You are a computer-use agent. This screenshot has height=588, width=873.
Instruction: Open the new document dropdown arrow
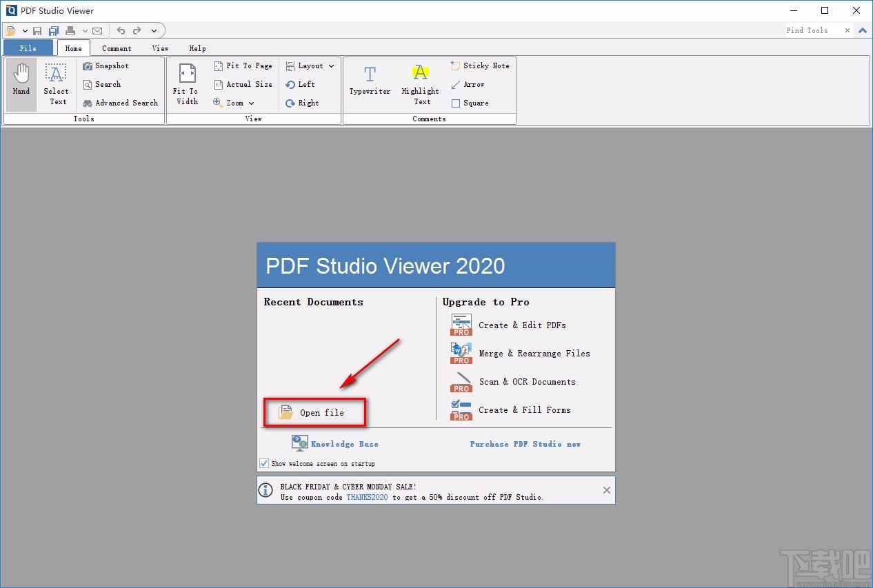pyautogui.click(x=25, y=30)
